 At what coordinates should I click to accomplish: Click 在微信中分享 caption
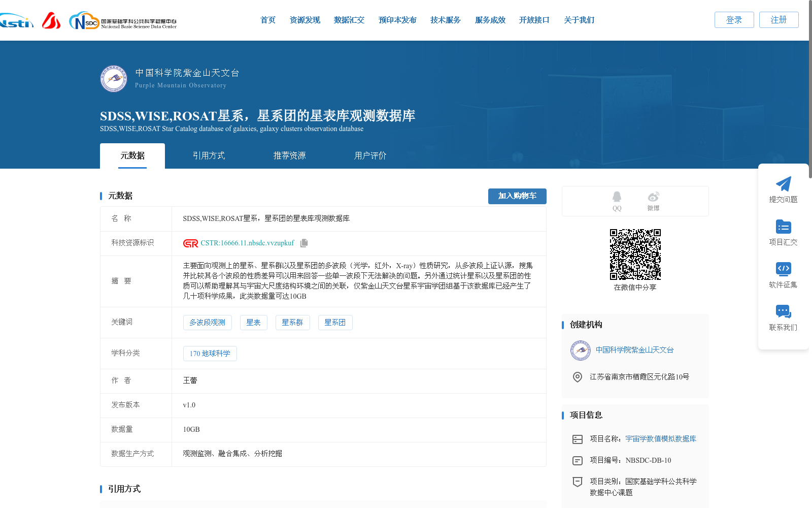coord(635,288)
